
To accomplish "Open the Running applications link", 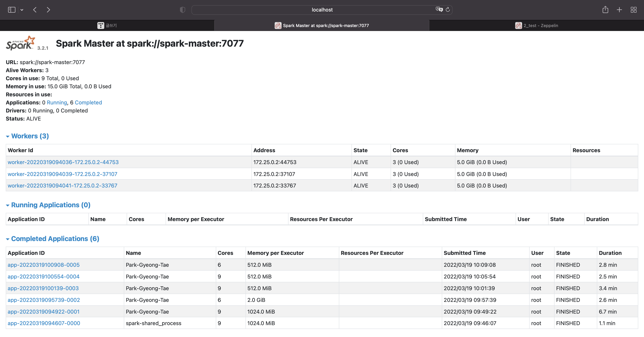I will click(x=57, y=102).
